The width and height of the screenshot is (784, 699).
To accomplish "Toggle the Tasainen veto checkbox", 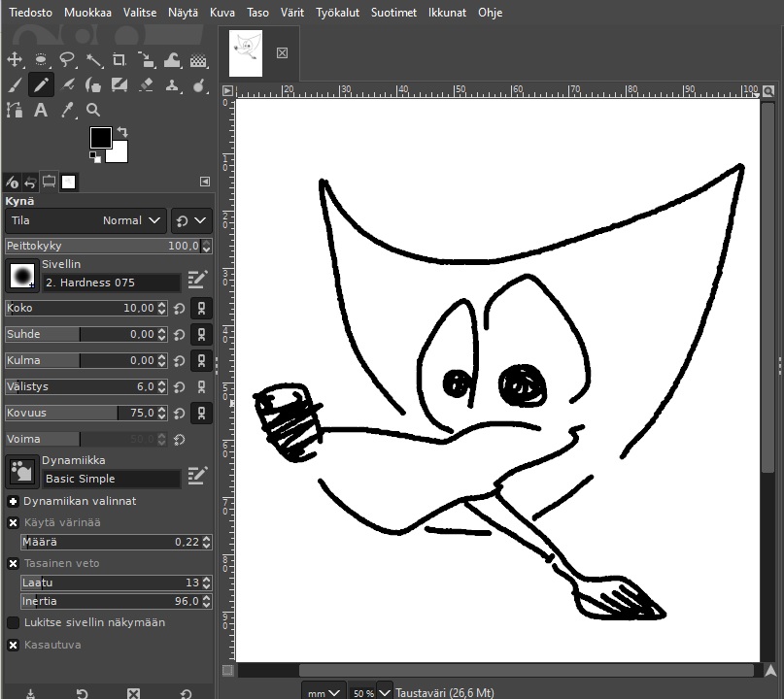I will point(14,563).
